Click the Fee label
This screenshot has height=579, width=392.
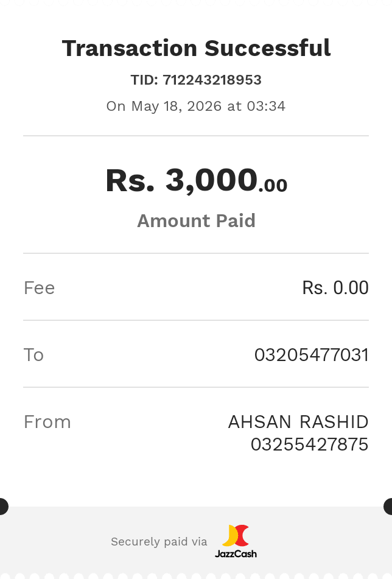(x=39, y=287)
